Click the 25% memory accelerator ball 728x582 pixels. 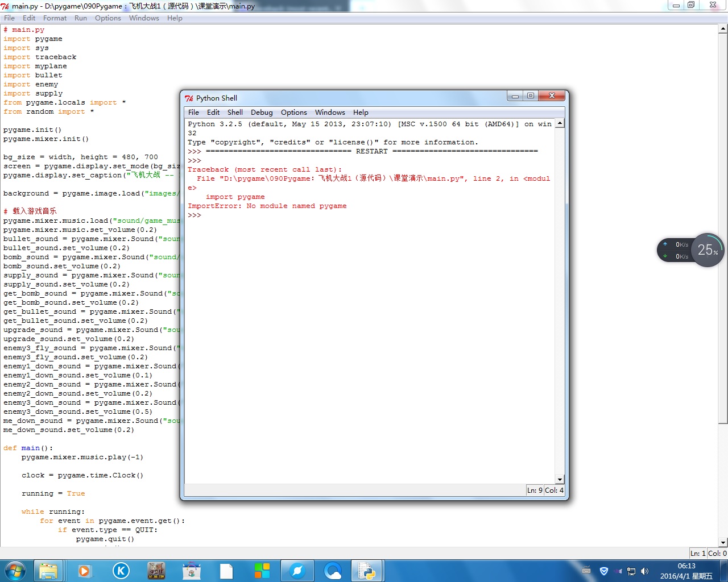(708, 250)
